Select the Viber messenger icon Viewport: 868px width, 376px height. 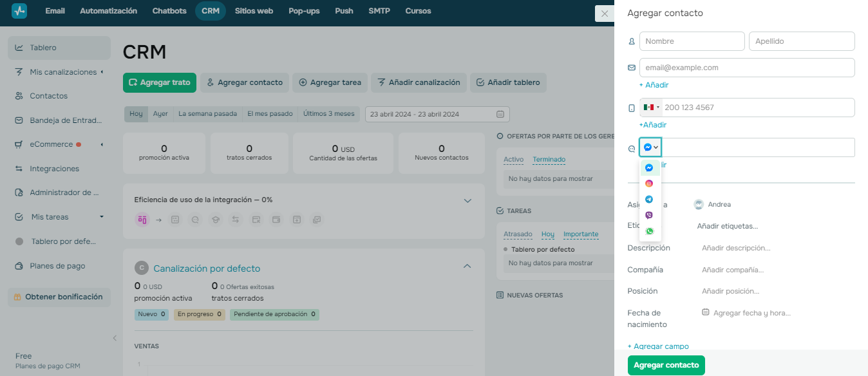click(x=649, y=214)
